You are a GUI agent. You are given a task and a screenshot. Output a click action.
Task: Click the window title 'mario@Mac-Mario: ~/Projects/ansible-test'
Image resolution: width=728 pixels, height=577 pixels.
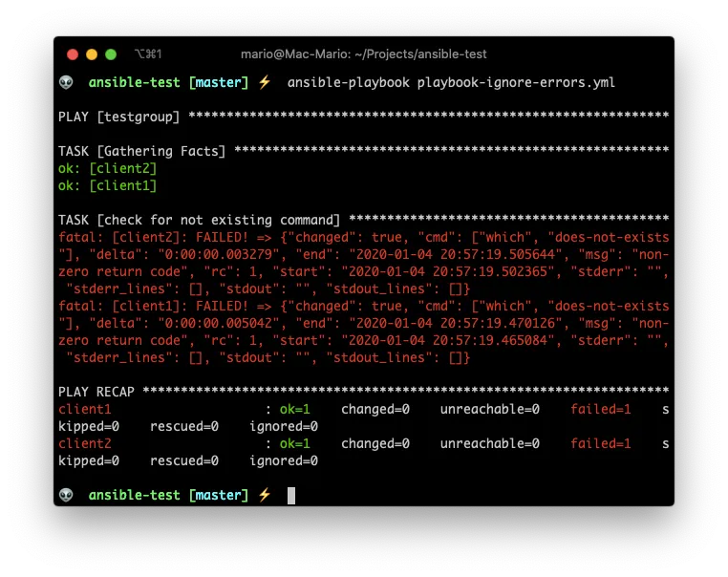364,54
